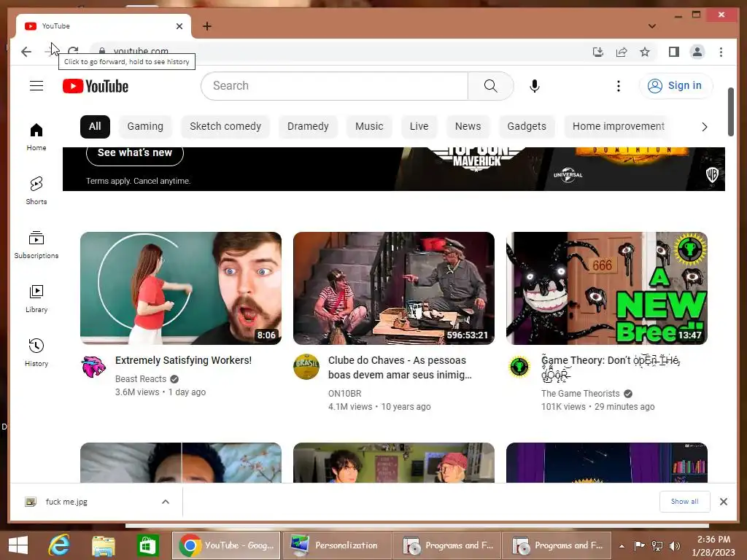
Task: Expand the tab search chevron
Action: coord(651,26)
